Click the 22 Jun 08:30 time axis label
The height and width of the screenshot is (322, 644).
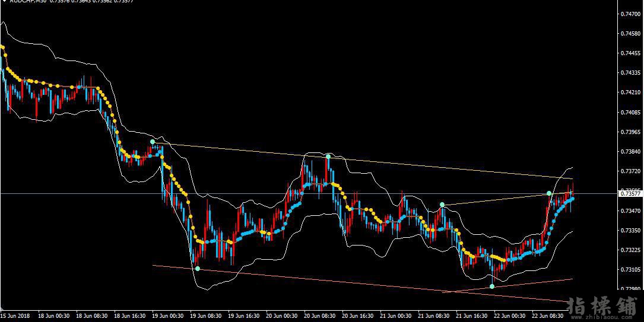(x=547, y=316)
